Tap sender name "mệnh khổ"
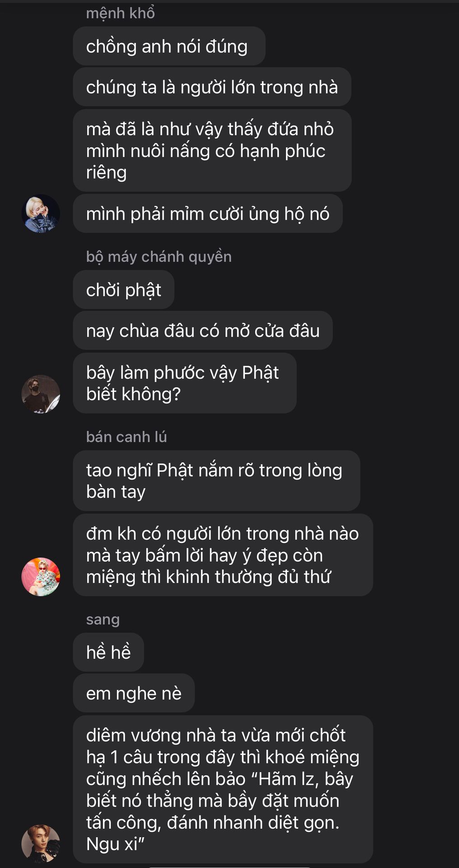 click(121, 13)
